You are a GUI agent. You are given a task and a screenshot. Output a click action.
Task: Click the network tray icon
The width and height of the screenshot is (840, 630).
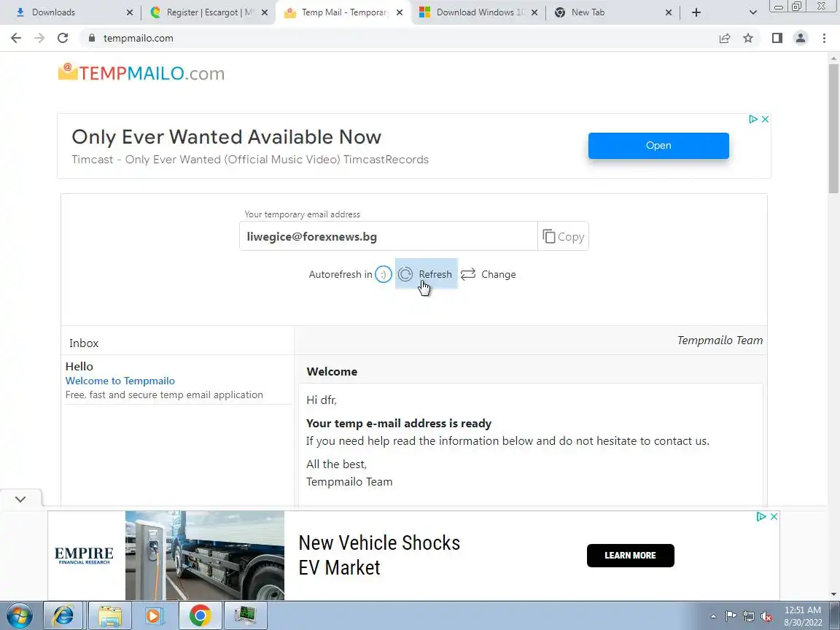click(x=749, y=617)
